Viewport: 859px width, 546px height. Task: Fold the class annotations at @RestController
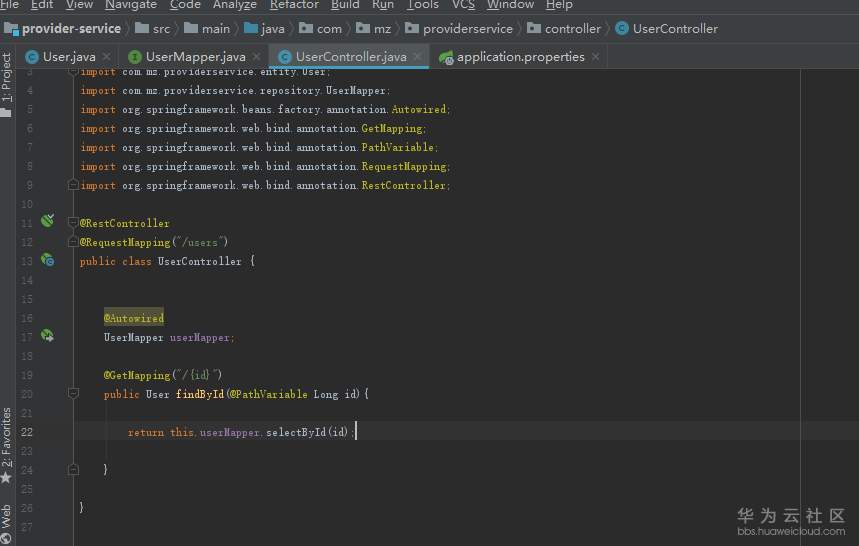(x=73, y=222)
